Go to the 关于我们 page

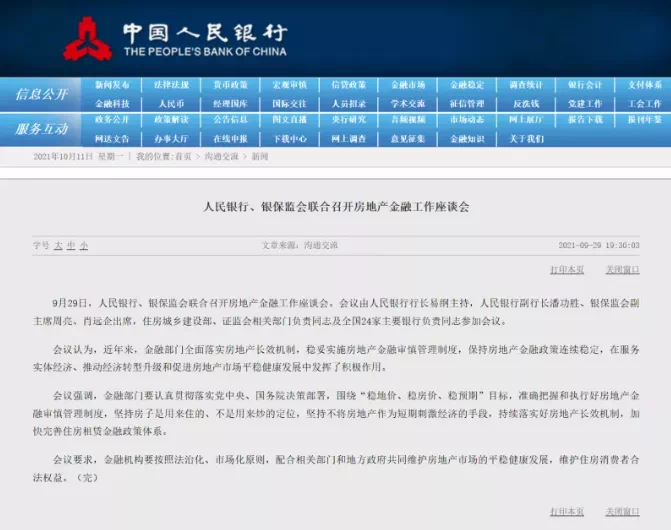coord(526,138)
